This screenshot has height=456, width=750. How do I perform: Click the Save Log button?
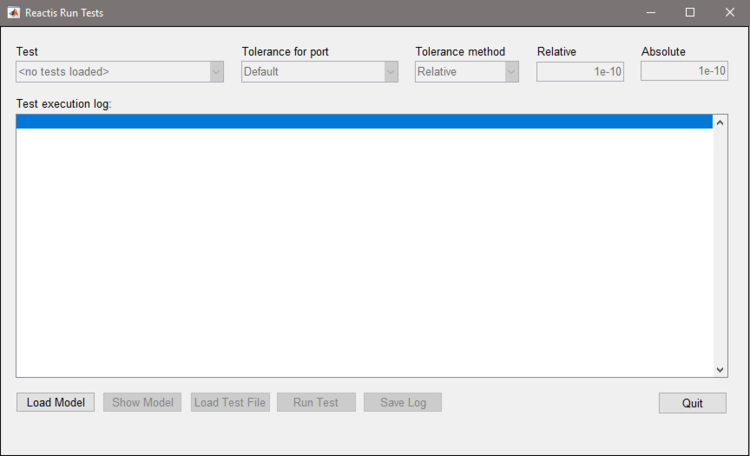tap(403, 402)
